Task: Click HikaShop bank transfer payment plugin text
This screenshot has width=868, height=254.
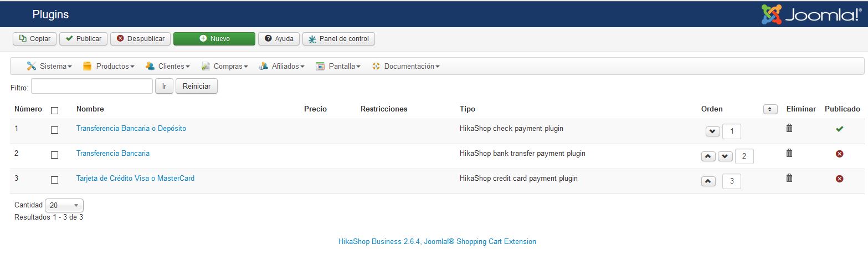Action: tap(522, 153)
